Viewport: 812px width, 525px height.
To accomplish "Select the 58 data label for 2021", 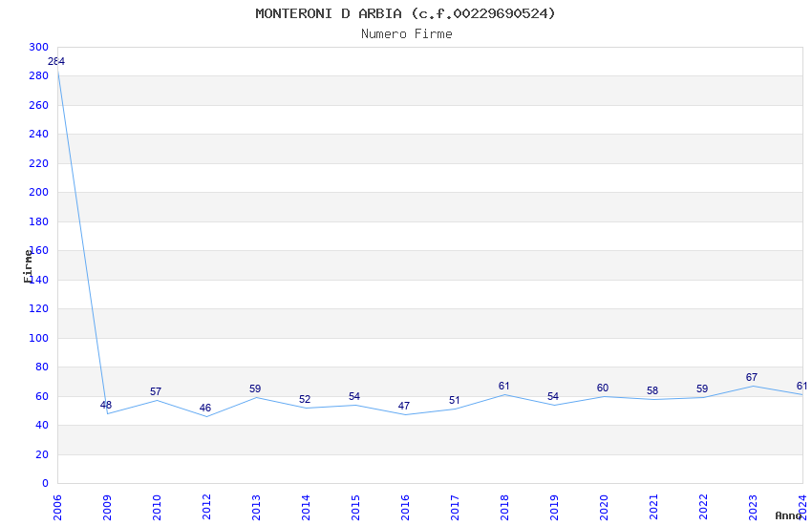I will 652,390.
